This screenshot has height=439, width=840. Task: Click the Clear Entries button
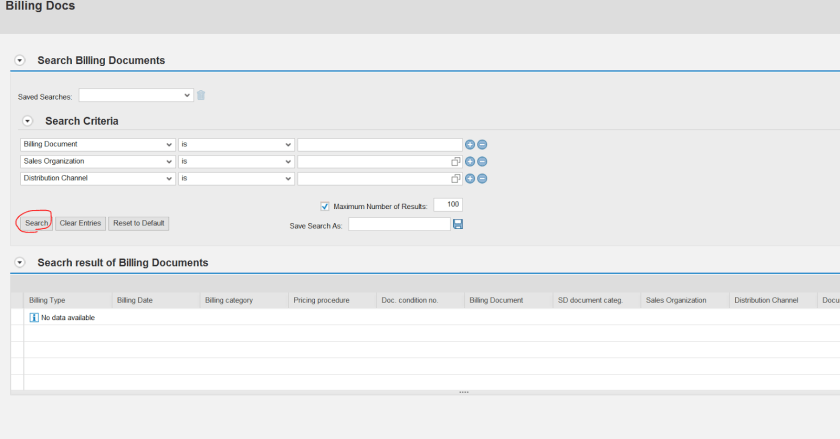pos(80,224)
